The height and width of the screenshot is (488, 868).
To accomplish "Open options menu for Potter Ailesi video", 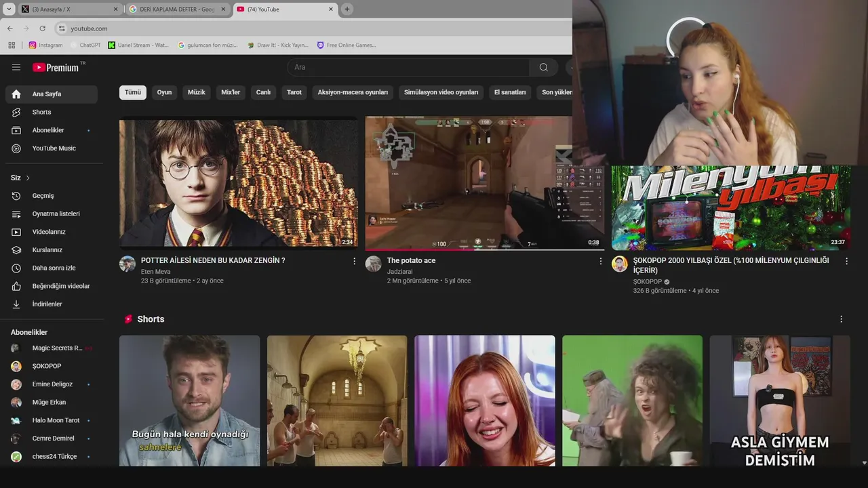I will [354, 261].
